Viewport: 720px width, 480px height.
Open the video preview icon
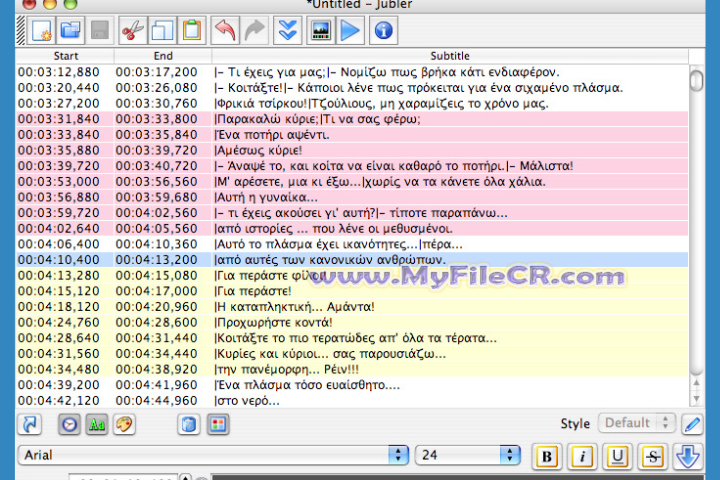(321, 30)
